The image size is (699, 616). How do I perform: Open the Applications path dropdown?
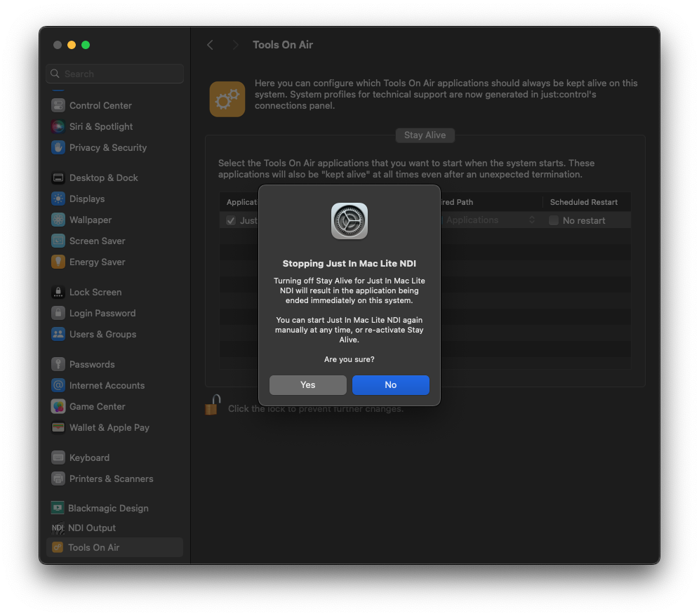490,220
